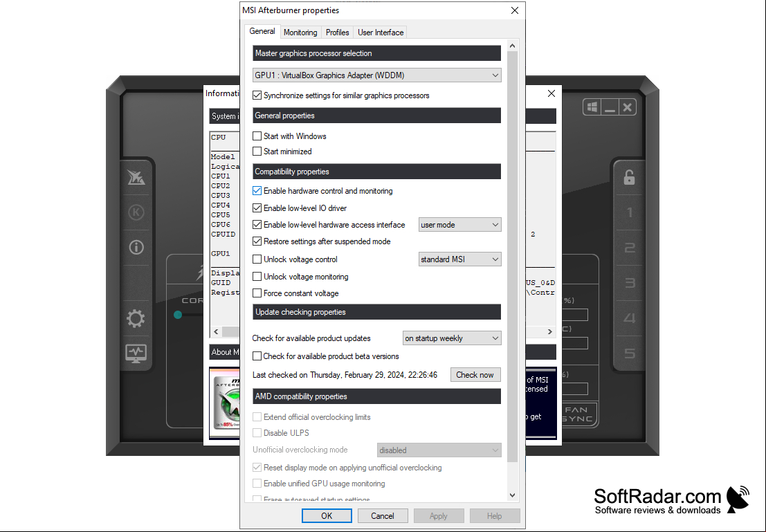
Task: Click the Information window scroll right arrow
Action: tap(550, 331)
